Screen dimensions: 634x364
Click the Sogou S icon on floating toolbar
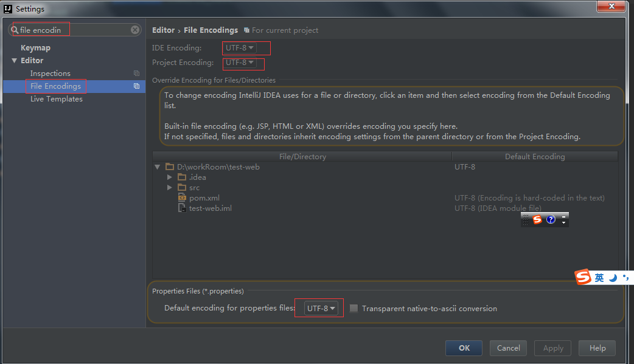pyautogui.click(x=537, y=219)
